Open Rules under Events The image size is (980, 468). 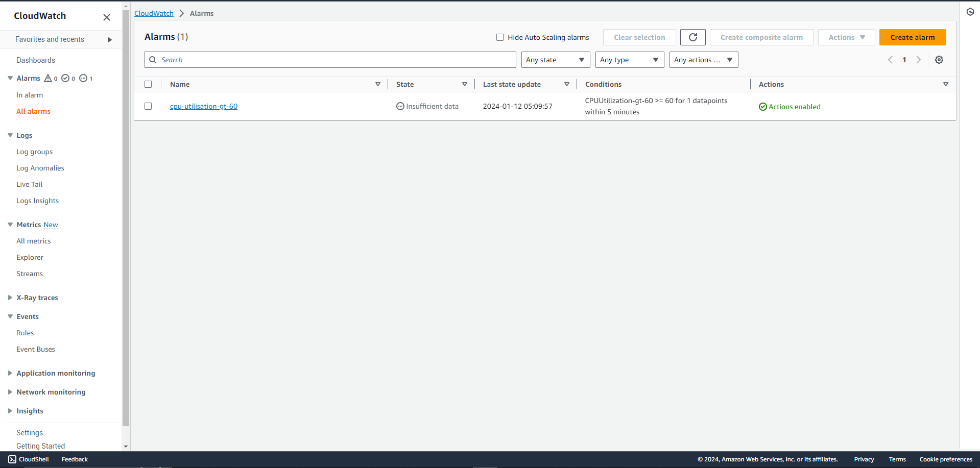click(25, 333)
